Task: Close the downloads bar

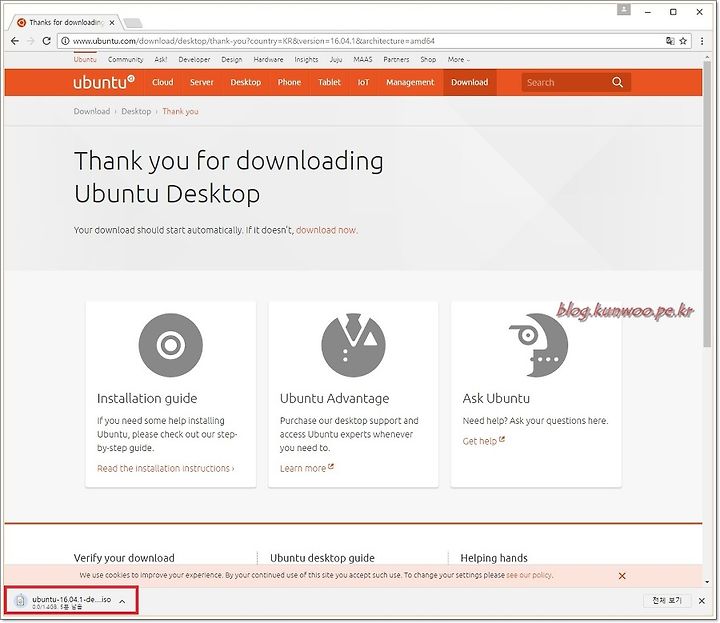Action: point(702,601)
